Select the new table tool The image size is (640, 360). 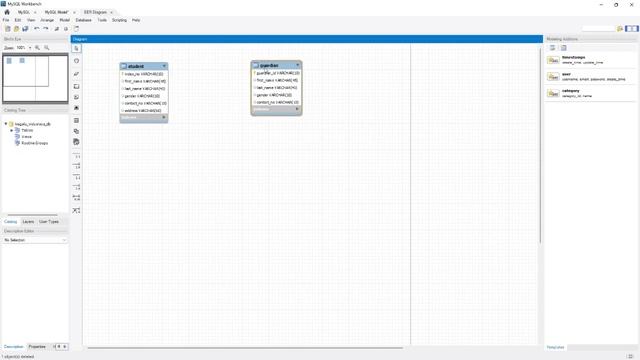tap(76, 120)
